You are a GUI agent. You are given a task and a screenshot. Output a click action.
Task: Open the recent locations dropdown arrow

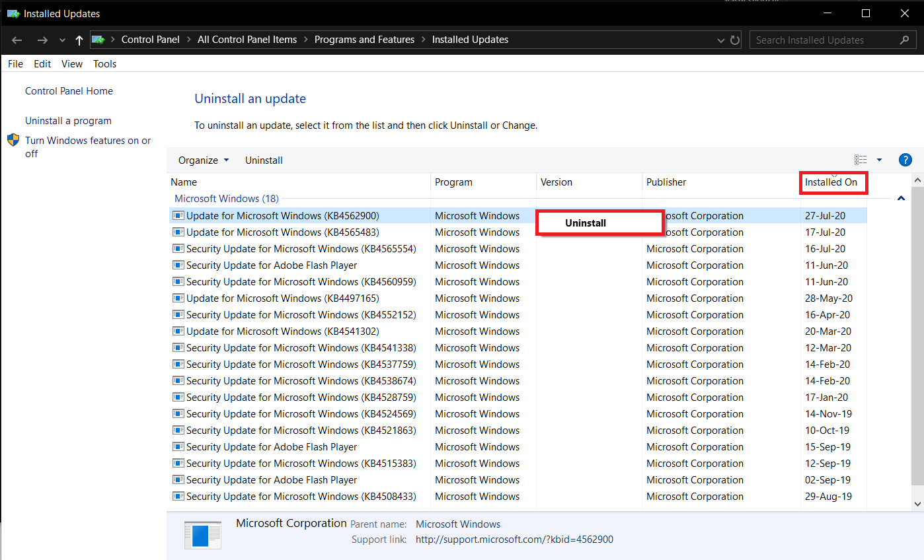(x=62, y=40)
